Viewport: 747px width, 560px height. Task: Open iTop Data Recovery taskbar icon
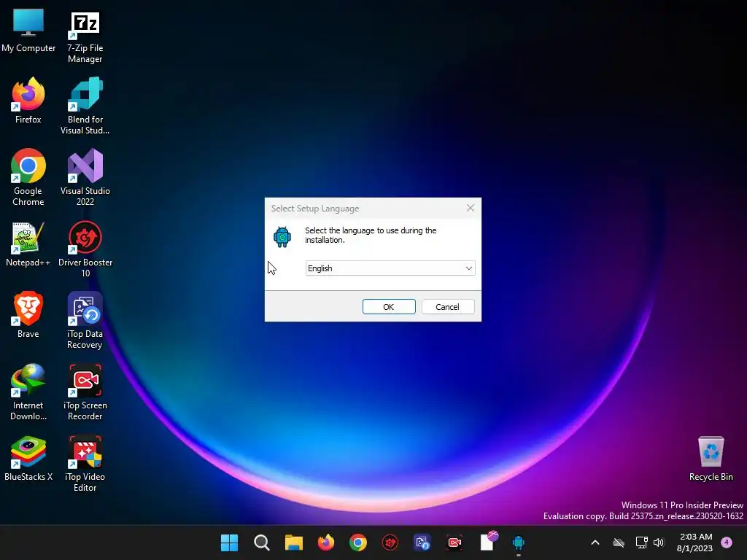tap(422, 542)
